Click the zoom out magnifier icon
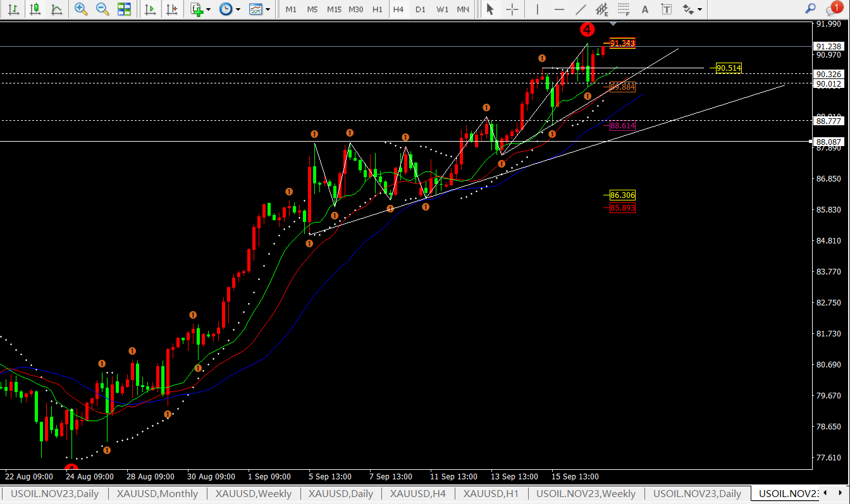The image size is (850, 504). click(102, 9)
